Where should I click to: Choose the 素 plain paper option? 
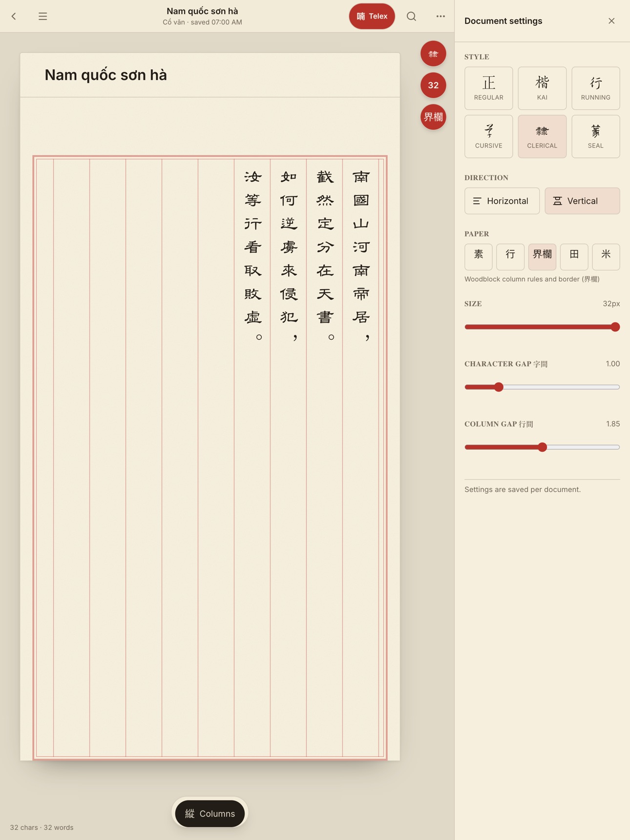[479, 257]
